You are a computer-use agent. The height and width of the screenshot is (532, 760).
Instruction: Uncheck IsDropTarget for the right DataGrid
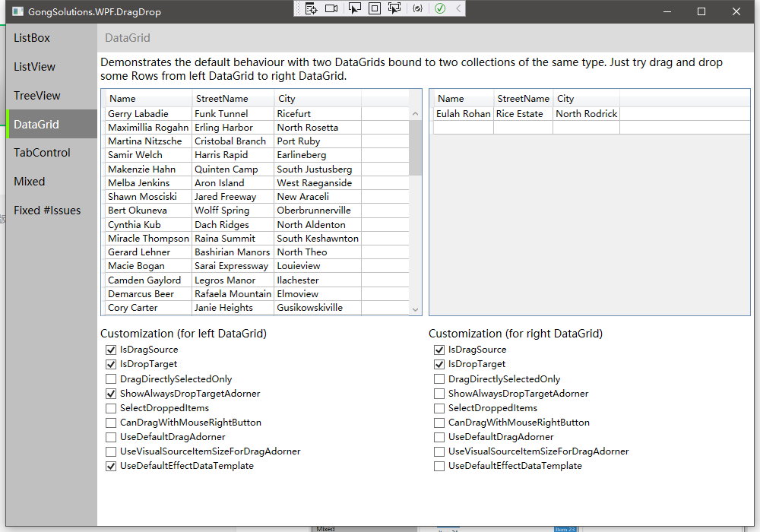click(x=439, y=364)
